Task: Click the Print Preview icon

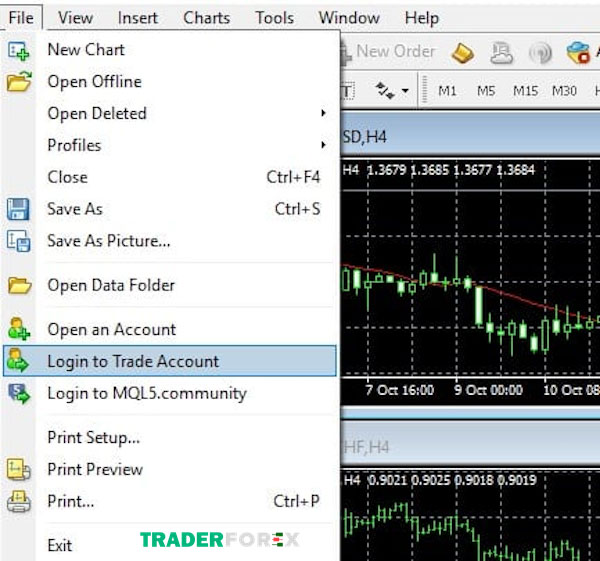Action: click(18, 469)
